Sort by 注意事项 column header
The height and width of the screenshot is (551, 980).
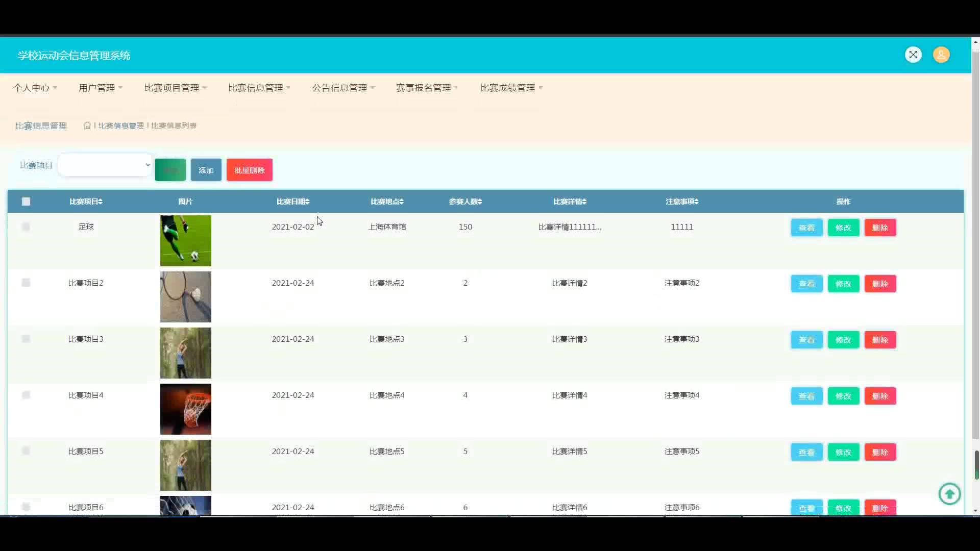(x=682, y=202)
